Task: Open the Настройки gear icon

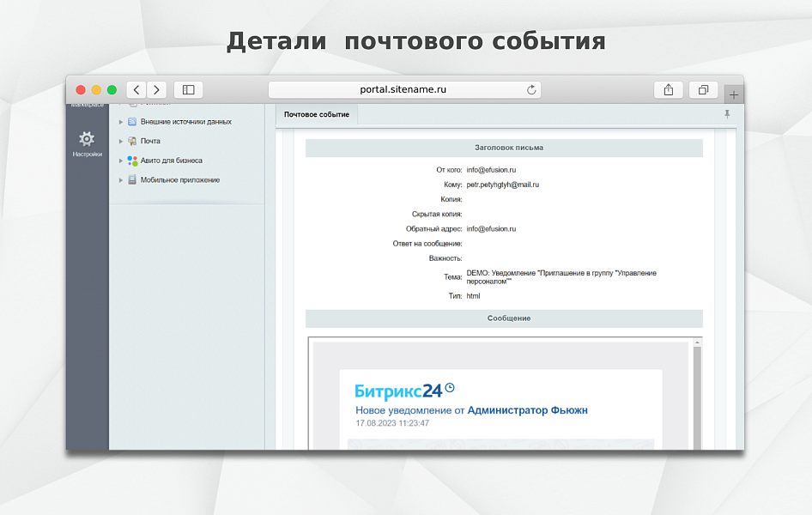Action: [x=87, y=139]
